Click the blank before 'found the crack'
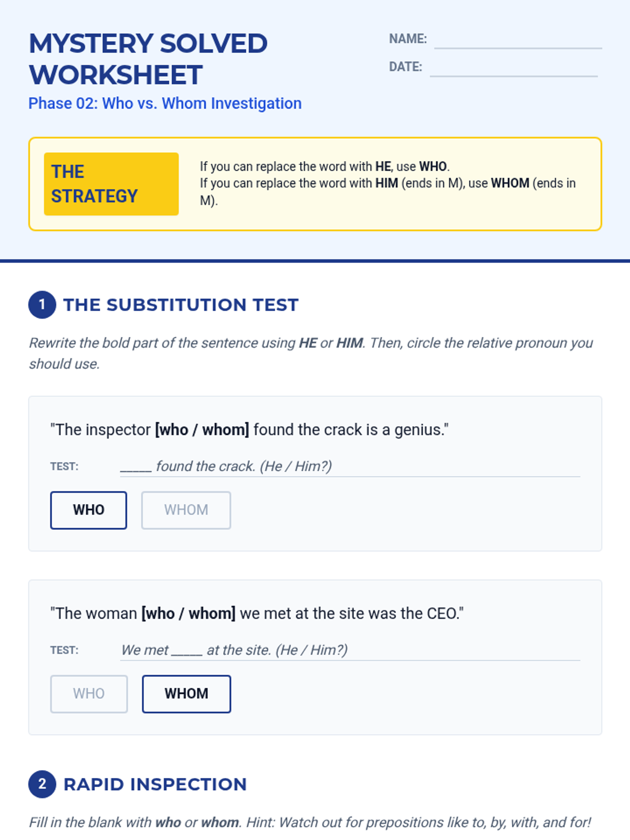Image resolution: width=630 pixels, height=840 pixels. 135,467
